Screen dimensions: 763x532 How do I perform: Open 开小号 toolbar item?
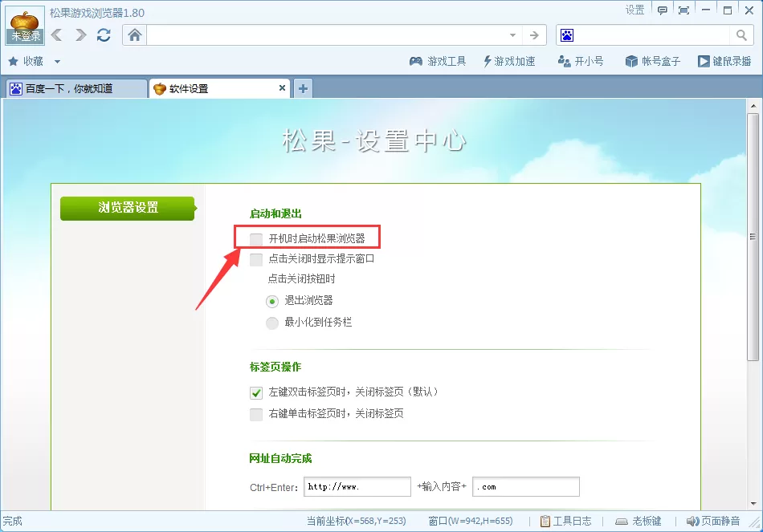580,61
